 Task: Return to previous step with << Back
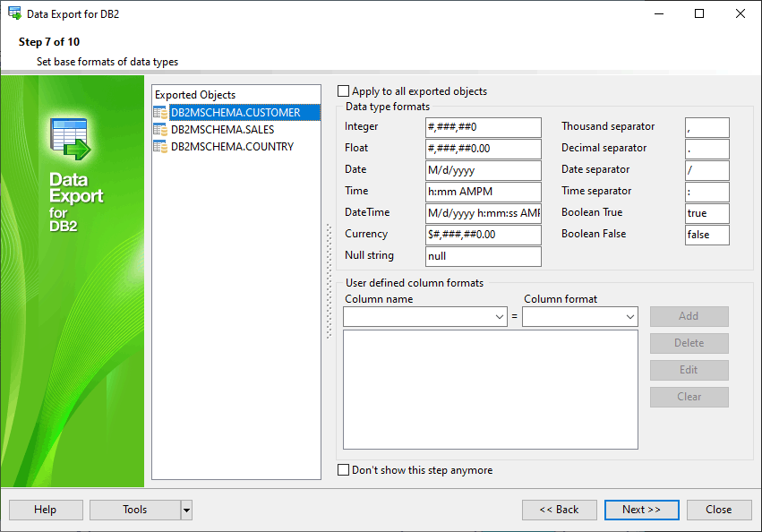pyautogui.click(x=559, y=510)
